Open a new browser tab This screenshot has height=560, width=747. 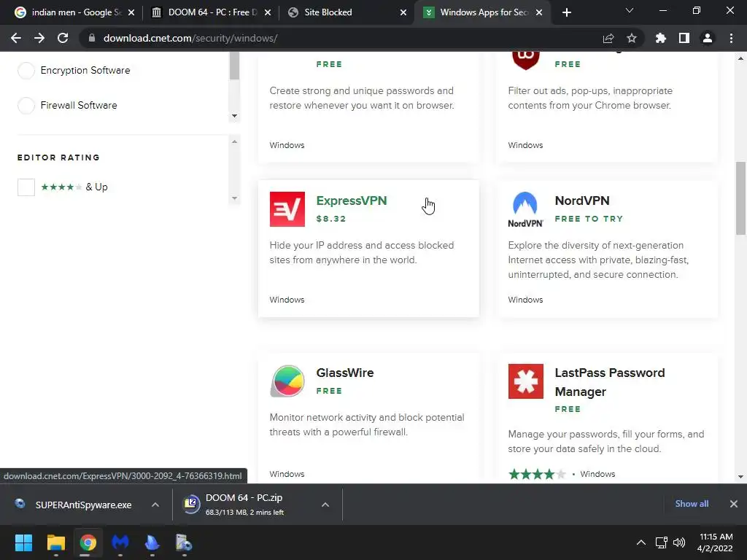(x=566, y=12)
